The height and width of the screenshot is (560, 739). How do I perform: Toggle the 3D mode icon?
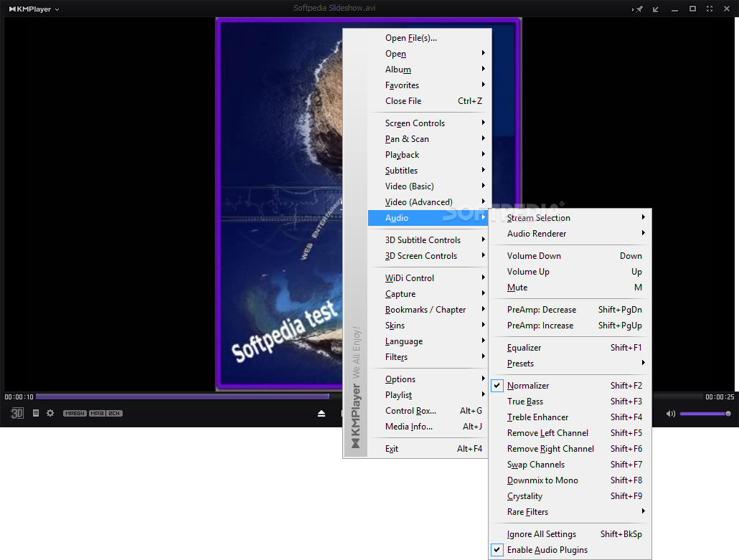17,414
